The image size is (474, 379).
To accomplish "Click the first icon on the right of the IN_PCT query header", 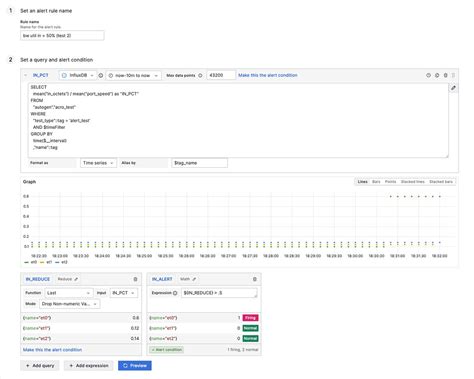I will (428, 75).
